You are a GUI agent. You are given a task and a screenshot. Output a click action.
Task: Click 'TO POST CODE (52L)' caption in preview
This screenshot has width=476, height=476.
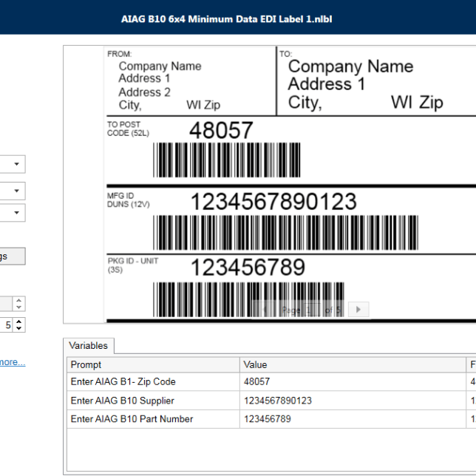[128, 129]
